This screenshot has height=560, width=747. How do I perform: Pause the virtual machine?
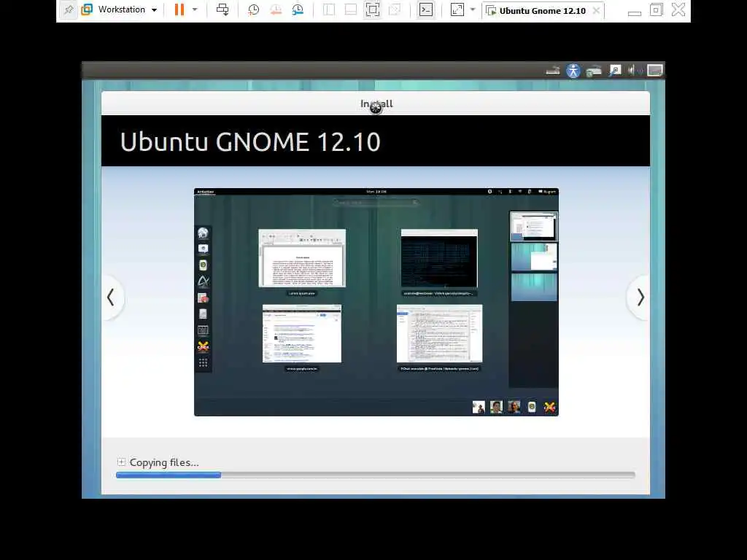(179, 9)
